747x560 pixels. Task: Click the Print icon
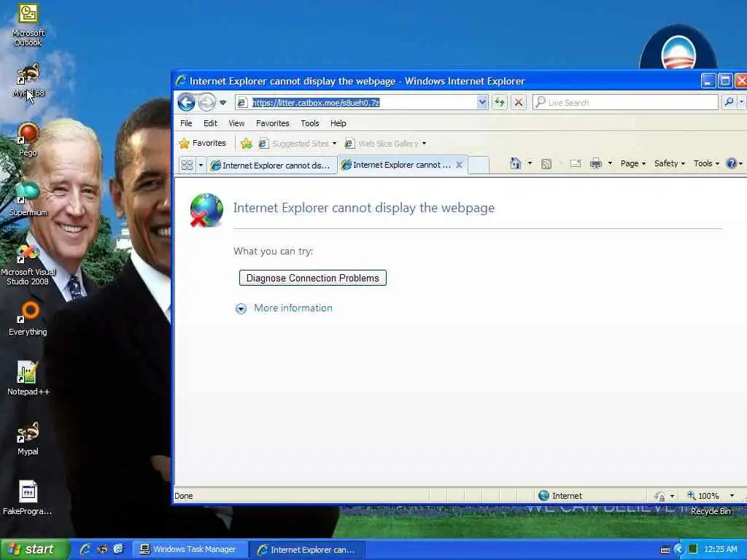tap(595, 164)
